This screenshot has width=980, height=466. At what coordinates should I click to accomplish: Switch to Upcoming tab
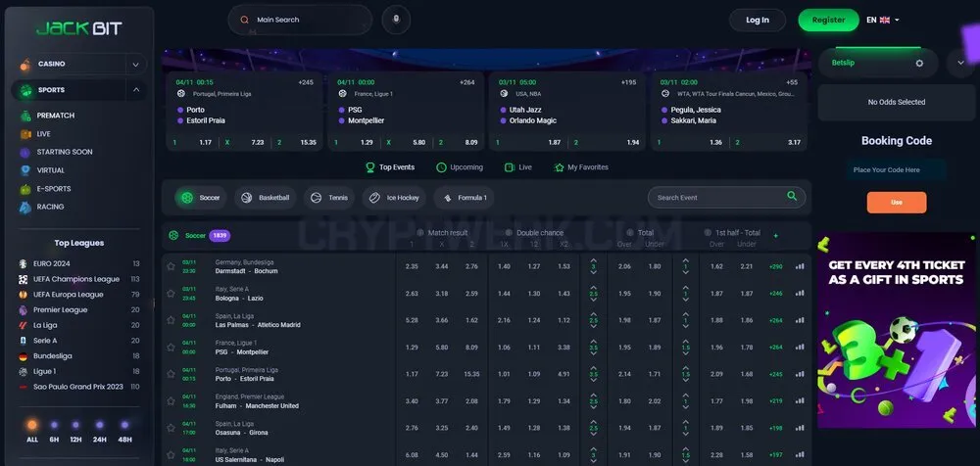[460, 167]
